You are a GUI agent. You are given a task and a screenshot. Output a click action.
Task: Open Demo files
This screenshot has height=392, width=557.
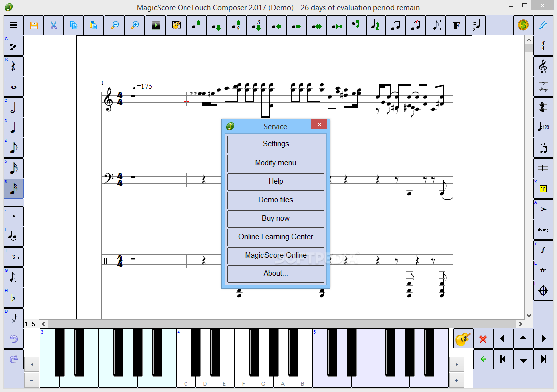click(x=276, y=200)
